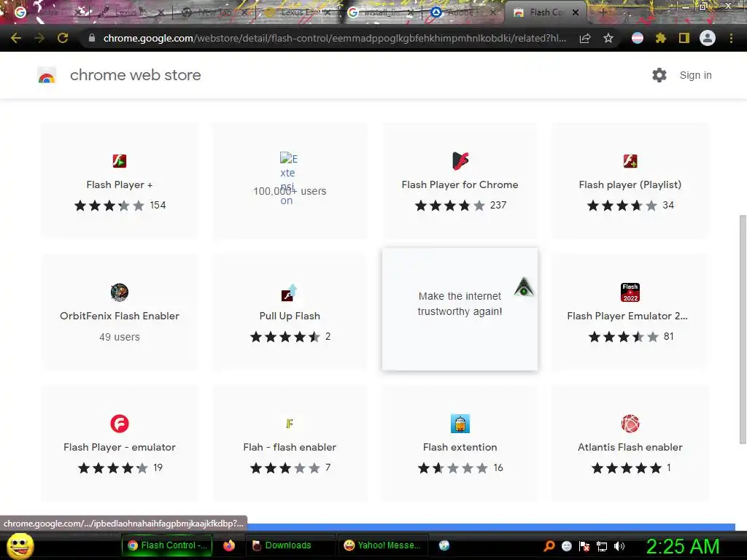Screen dimensions: 747x560
Task: Click the OrbitFenix Flash Enabler icon
Action: point(120,292)
